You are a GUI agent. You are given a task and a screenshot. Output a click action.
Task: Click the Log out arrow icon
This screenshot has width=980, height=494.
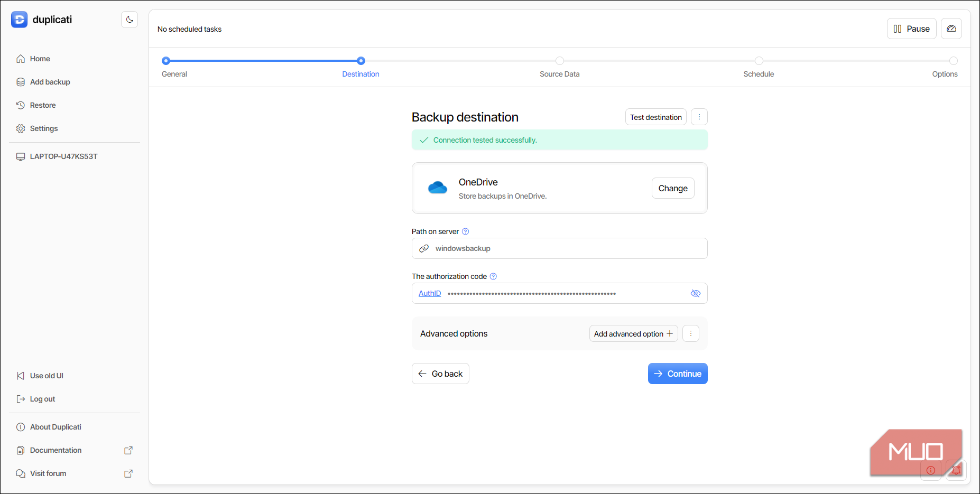pos(21,399)
